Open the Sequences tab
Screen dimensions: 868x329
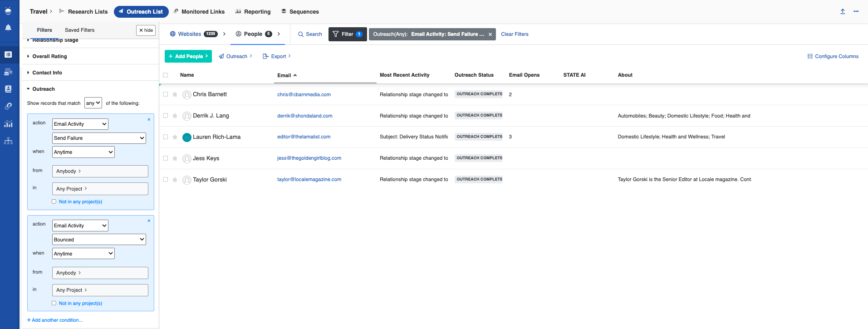pos(300,12)
